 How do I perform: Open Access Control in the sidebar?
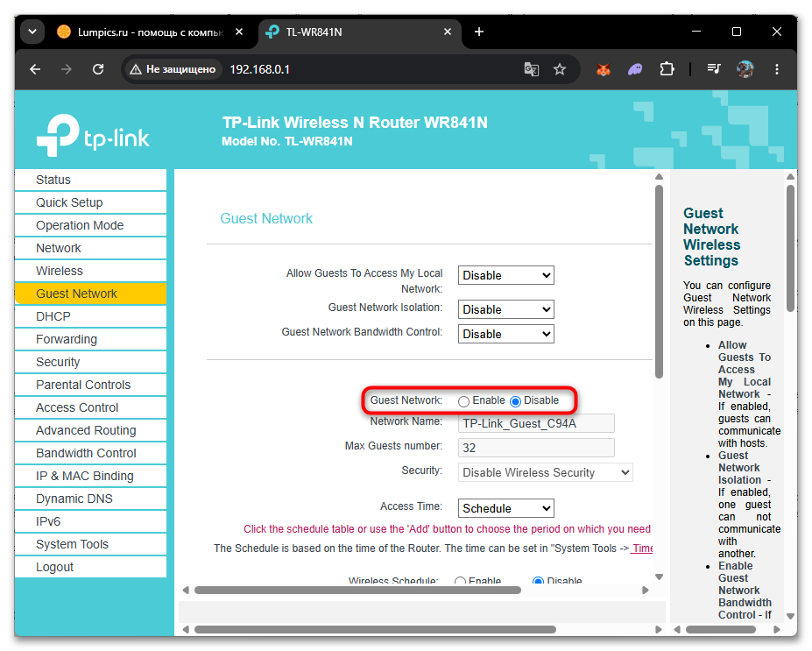tap(90, 407)
